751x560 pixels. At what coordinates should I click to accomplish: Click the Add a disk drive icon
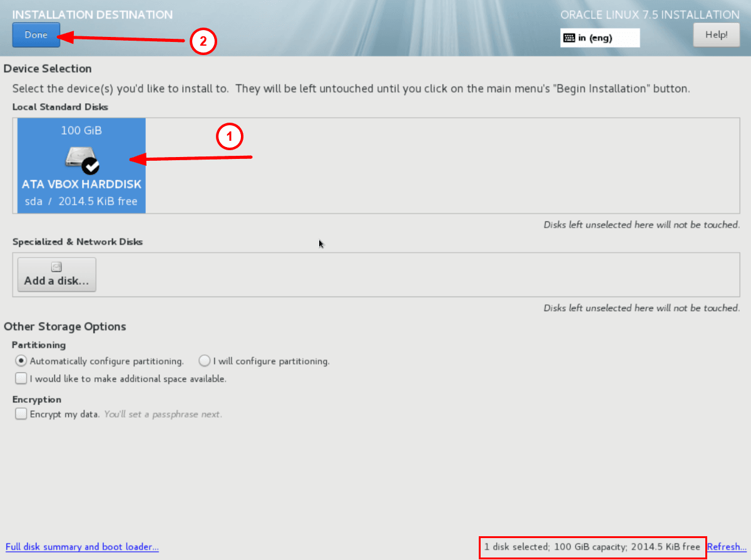56,266
